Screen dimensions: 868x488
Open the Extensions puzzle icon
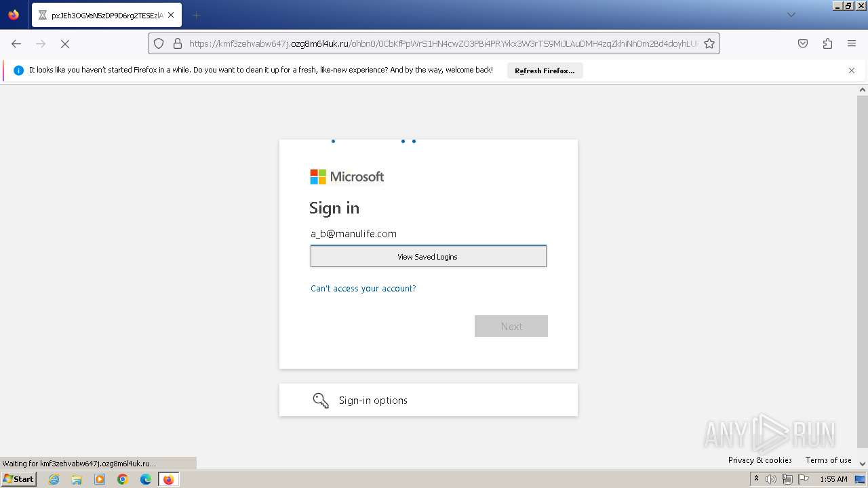(x=827, y=43)
